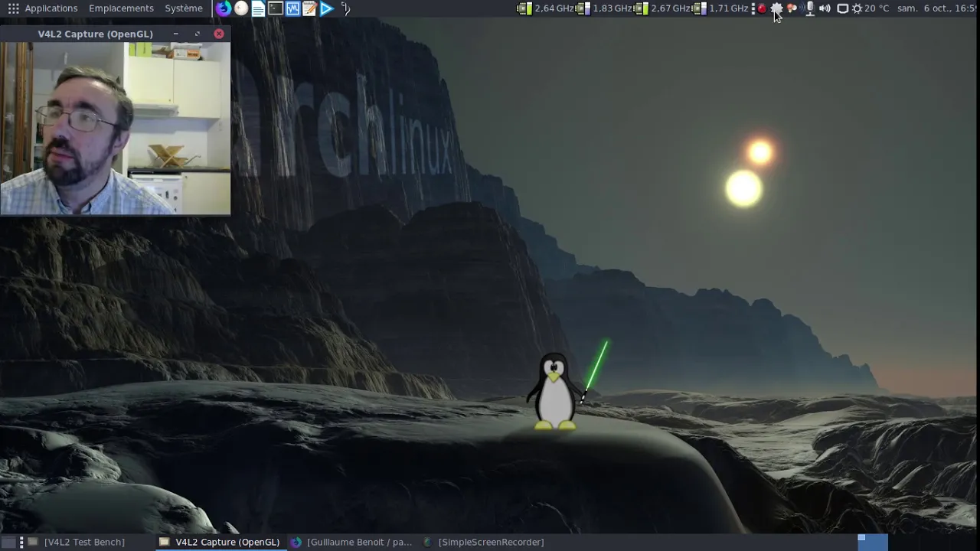Click the webcam video in V4L2 Capture

[x=115, y=128]
